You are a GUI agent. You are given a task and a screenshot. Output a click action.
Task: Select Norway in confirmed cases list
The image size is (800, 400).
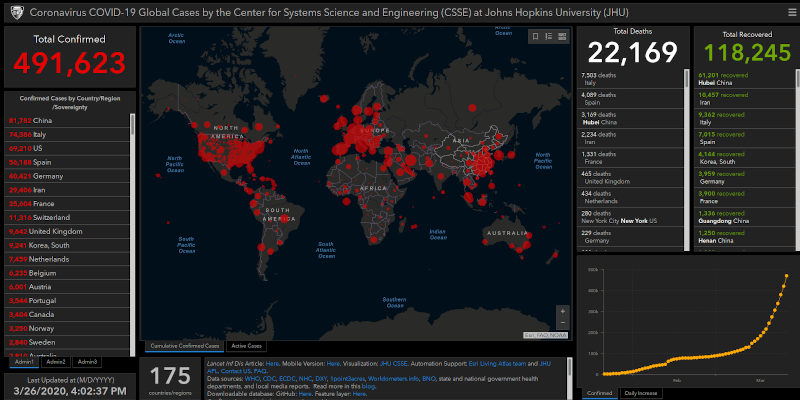click(67, 328)
